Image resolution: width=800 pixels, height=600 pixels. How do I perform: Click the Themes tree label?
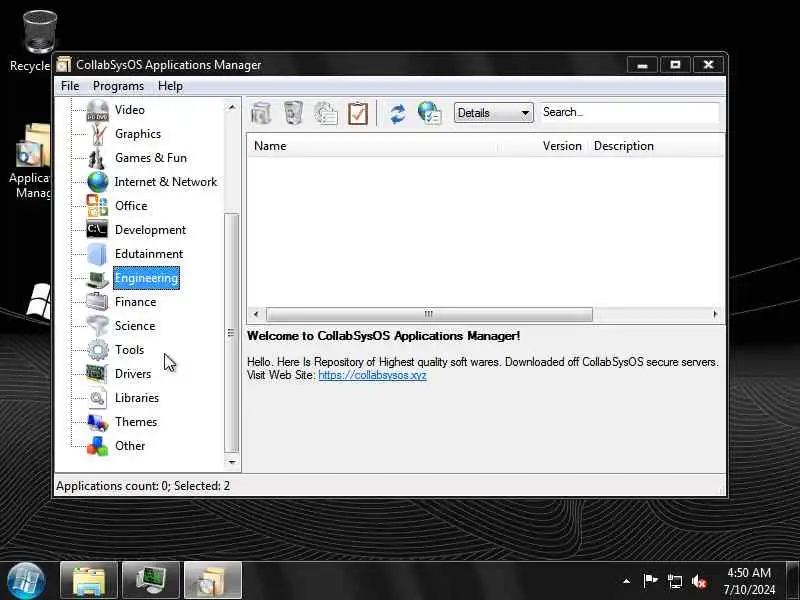(x=136, y=422)
